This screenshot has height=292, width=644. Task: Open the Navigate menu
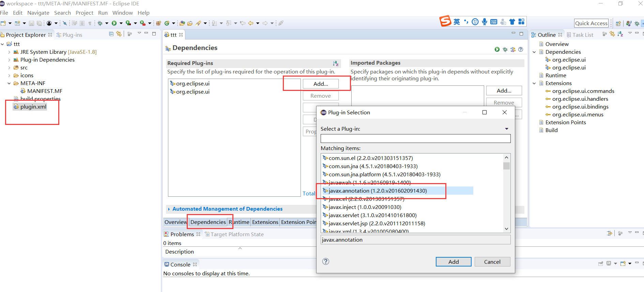coord(38,13)
